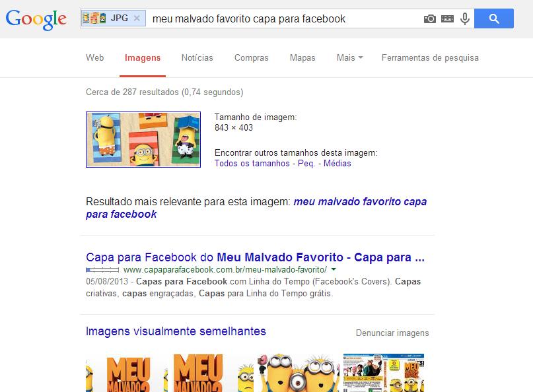Open Capa para Facebook do Meu Malvado Favorito result

pos(255,257)
